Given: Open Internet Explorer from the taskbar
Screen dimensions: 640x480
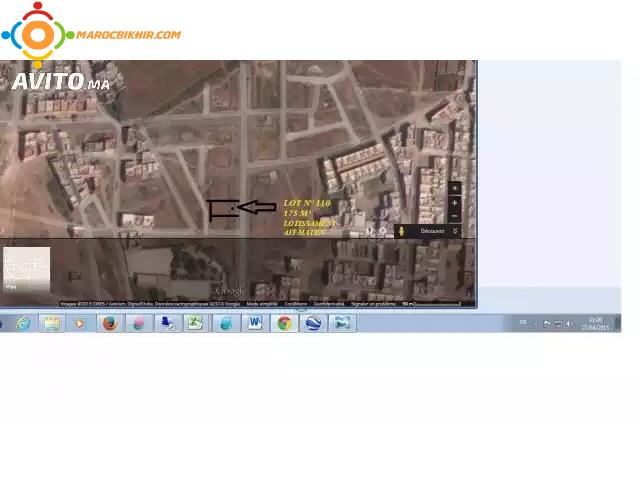Looking at the screenshot, I should (x=23, y=324).
